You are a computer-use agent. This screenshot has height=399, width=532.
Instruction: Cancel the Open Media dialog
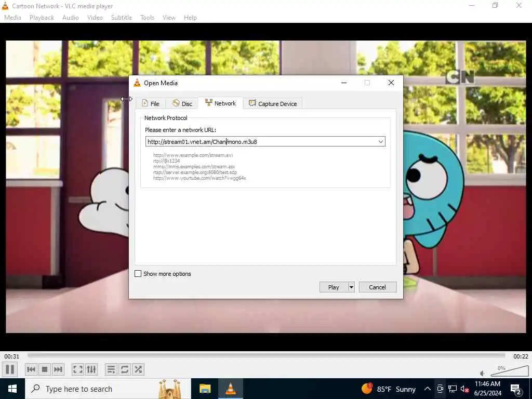(377, 287)
